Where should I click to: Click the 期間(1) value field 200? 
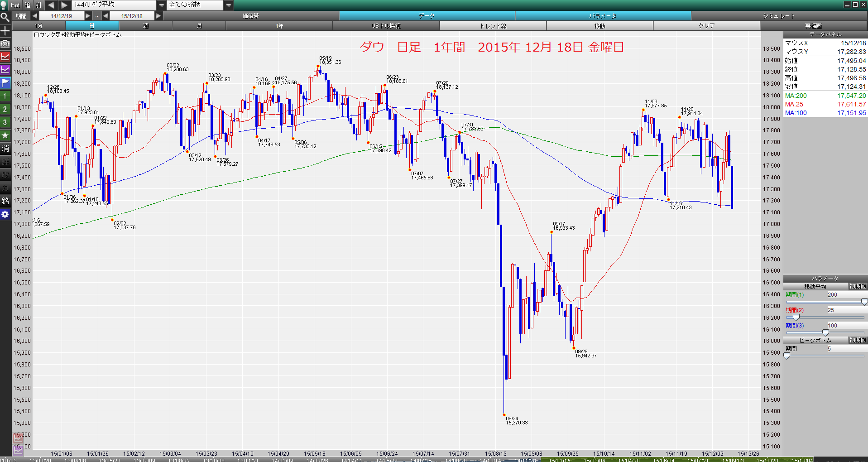point(847,294)
